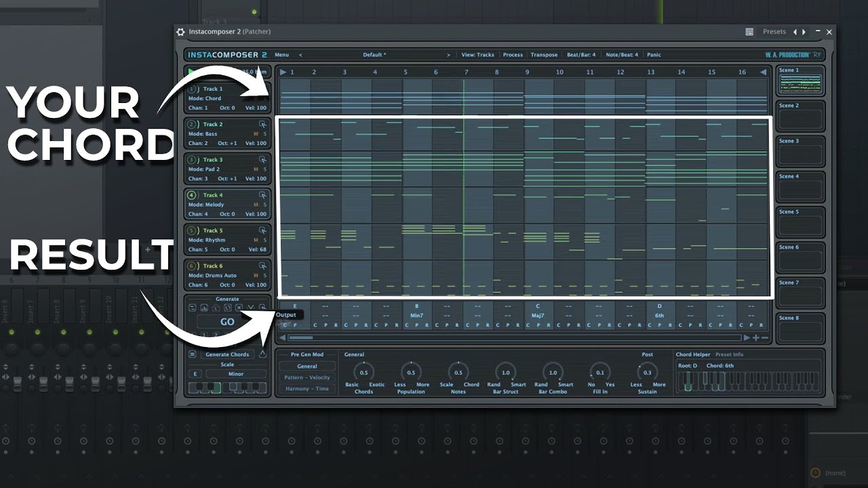The width and height of the screenshot is (868, 488).
Task: Click the circular loop icon in the Generate row
Action: click(x=227, y=308)
